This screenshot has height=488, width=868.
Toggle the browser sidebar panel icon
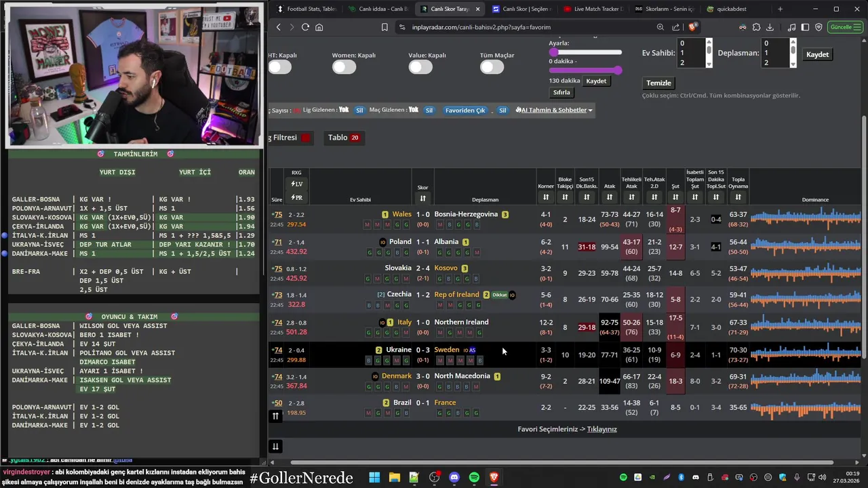pyautogui.click(x=805, y=27)
